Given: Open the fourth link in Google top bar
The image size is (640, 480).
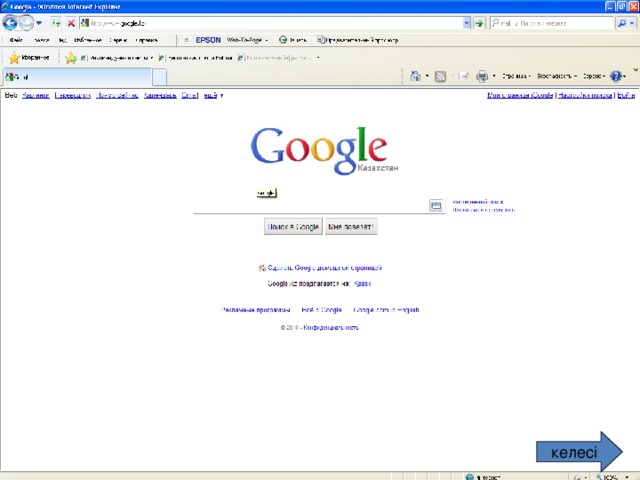Looking at the screenshot, I should 117,96.
